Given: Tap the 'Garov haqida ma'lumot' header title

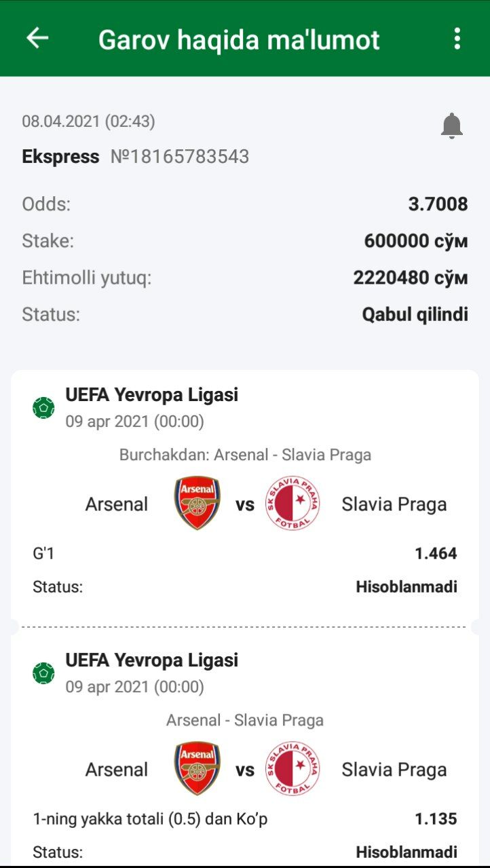Looking at the screenshot, I should click(x=239, y=39).
